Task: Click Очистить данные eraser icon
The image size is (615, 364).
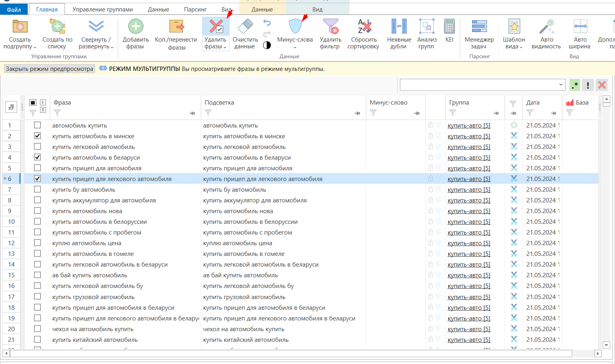Action: tap(245, 27)
